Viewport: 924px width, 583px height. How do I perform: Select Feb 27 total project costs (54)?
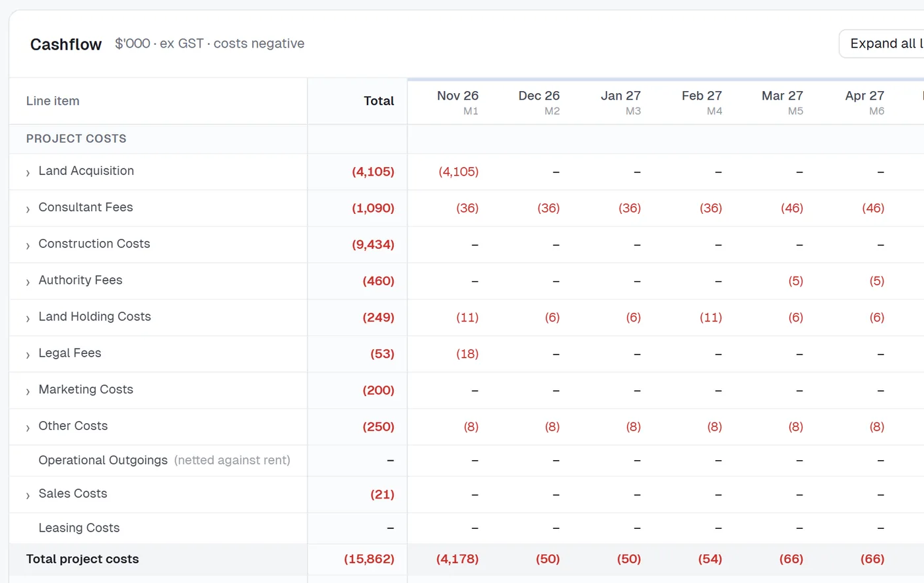(x=710, y=559)
